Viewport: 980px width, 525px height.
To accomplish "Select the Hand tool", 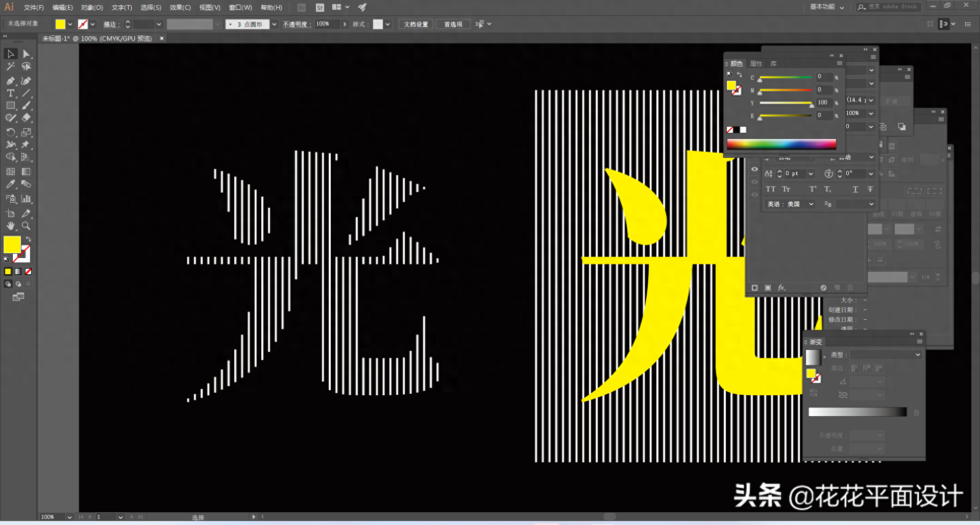I will click(10, 226).
